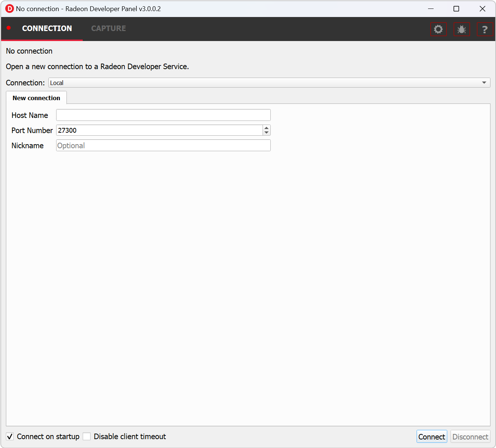Open settings with the gear icon

pyautogui.click(x=438, y=29)
